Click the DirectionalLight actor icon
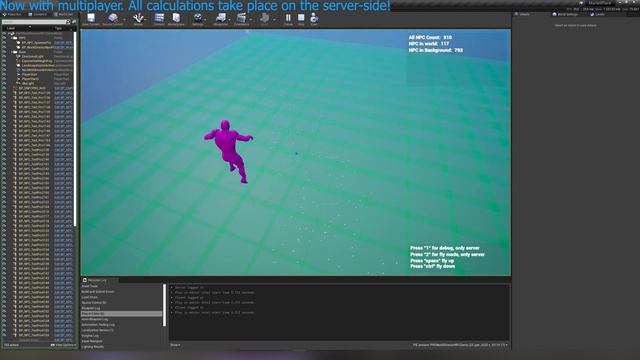 coord(18,56)
